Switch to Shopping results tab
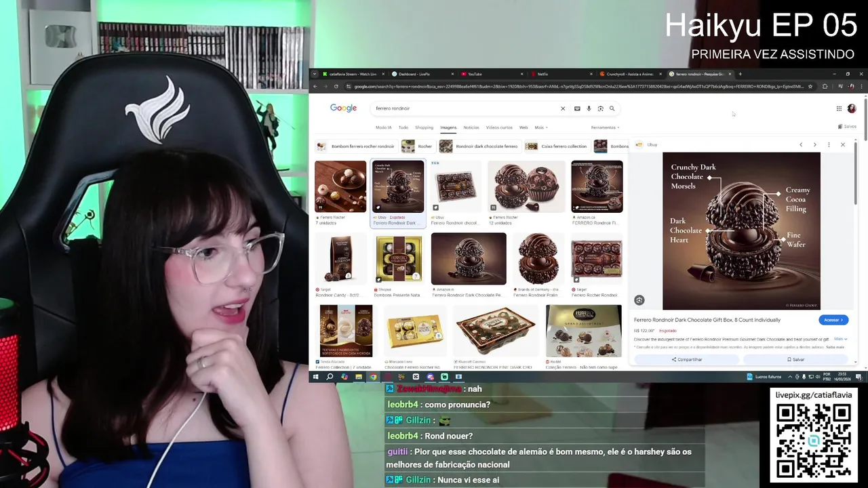 coord(424,127)
